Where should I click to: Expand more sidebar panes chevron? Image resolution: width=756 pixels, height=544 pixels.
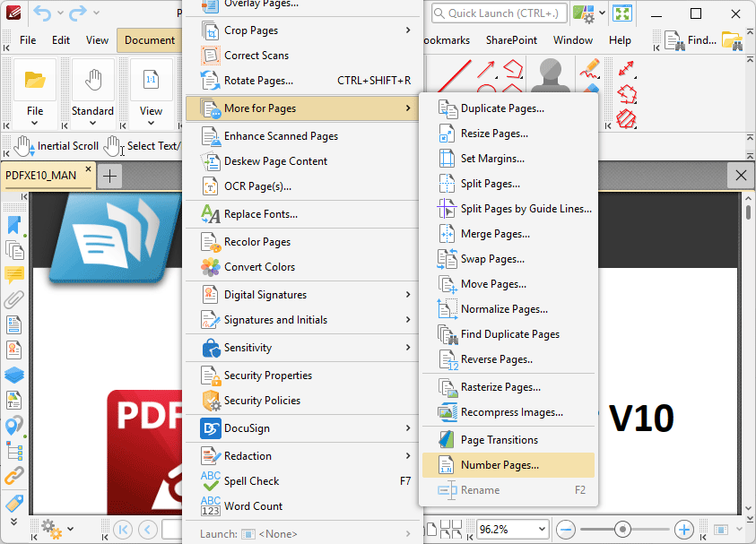[x=14, y=522]
